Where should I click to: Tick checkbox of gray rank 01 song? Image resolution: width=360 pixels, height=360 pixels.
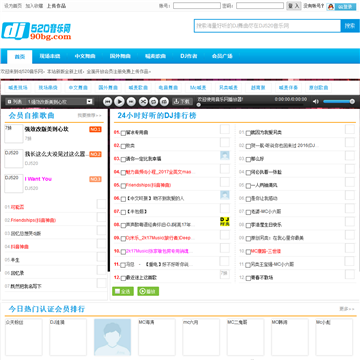point(248,133)
